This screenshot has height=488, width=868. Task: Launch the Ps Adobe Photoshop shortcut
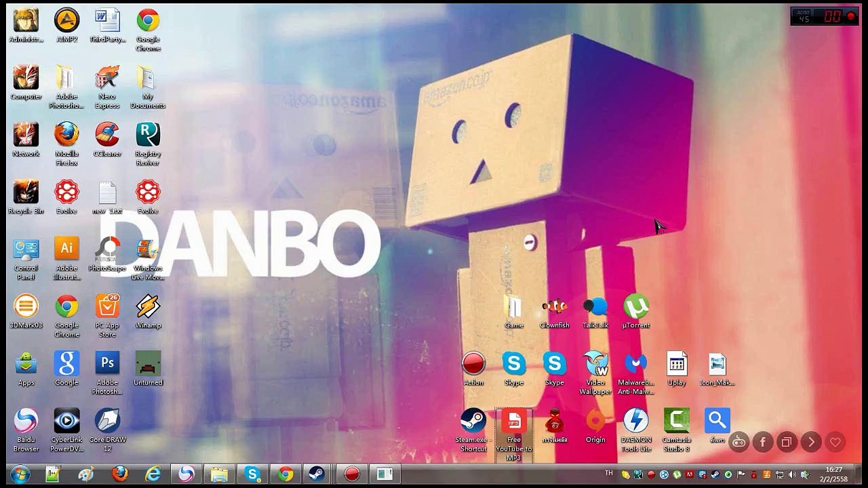point(107,373)
